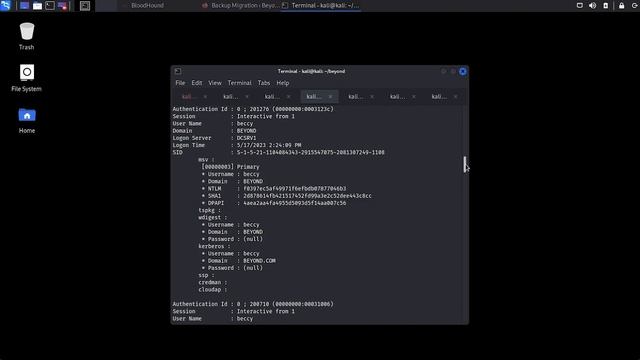The height and width of the screenshot is (360, 640).
Task: Click the cloudap heading line
Action: pos(212,289)
